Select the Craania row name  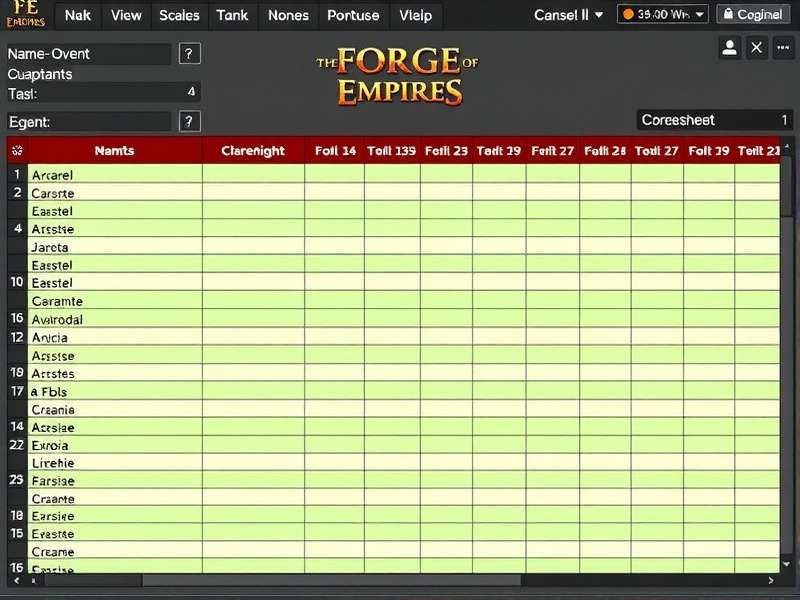click(53, 410)
